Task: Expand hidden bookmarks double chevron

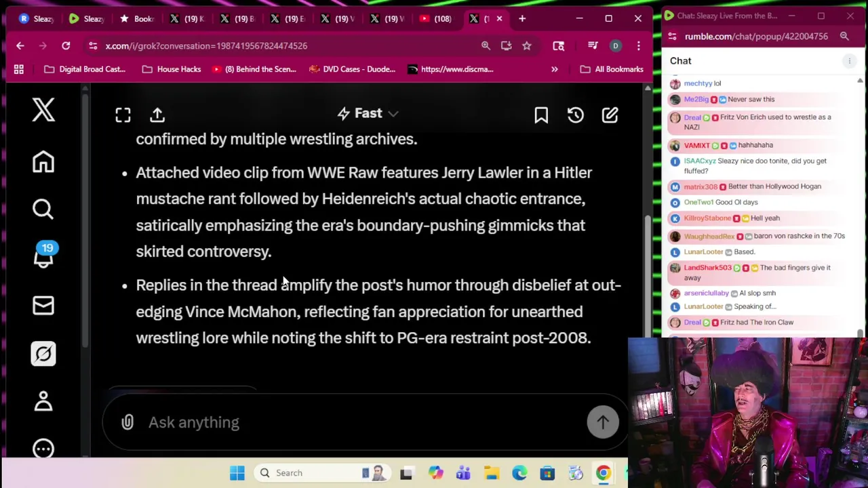Action: 554,69
